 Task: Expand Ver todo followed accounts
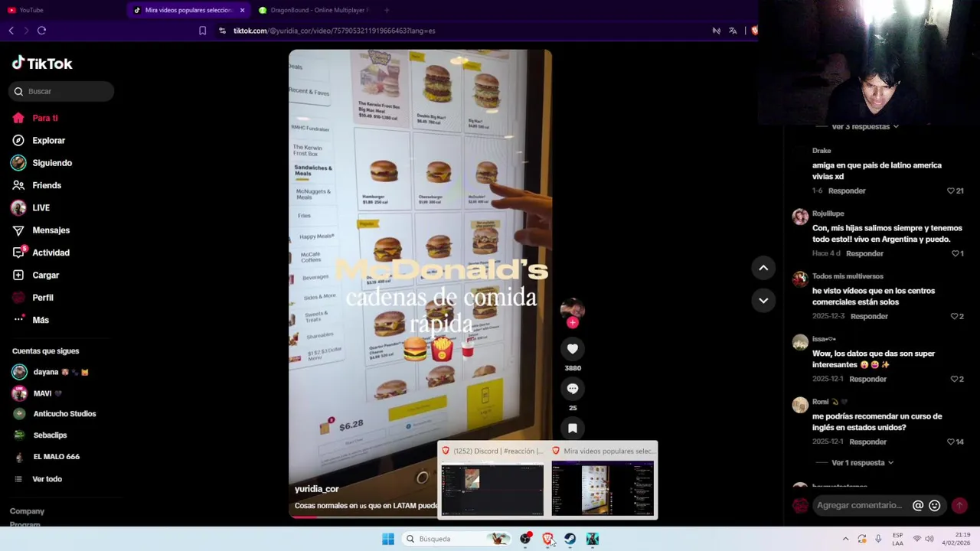pos(38,479)
